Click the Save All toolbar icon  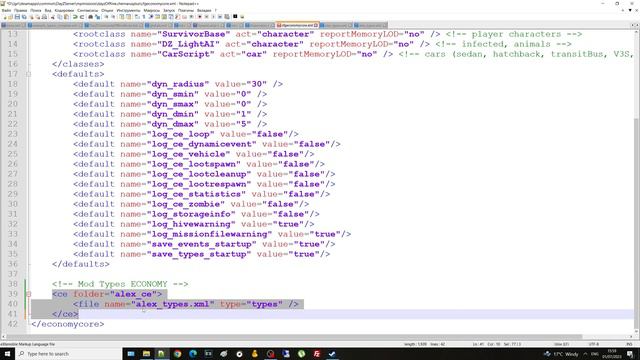[24, 17]
